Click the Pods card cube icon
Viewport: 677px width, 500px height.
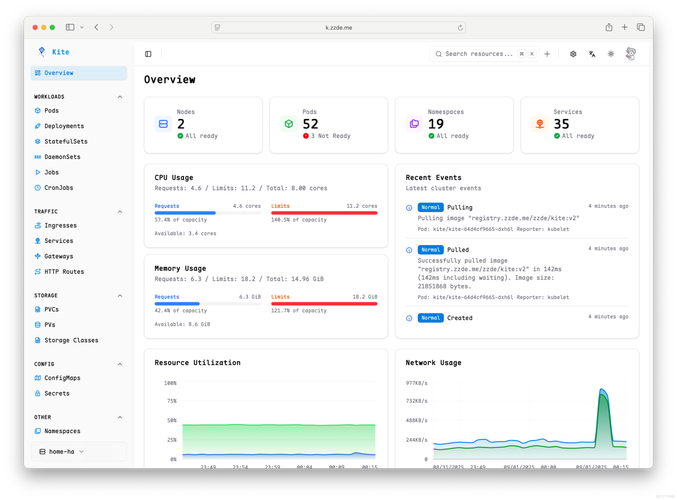pyautogui.click(x=289, y=124)
